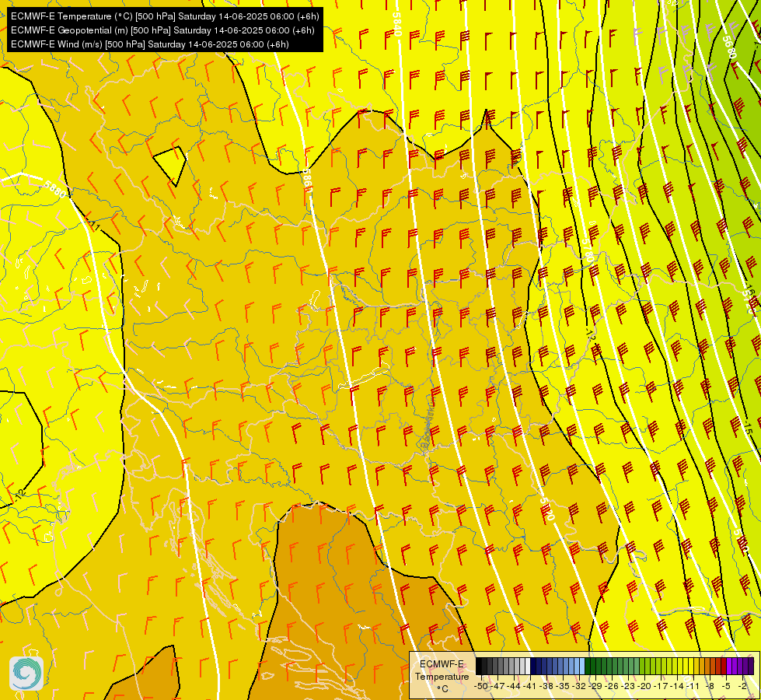761x700 pixels.
Task: Select the ECMWF-E Geopotential 500 hPa title line
Action: tap(162, 30)
